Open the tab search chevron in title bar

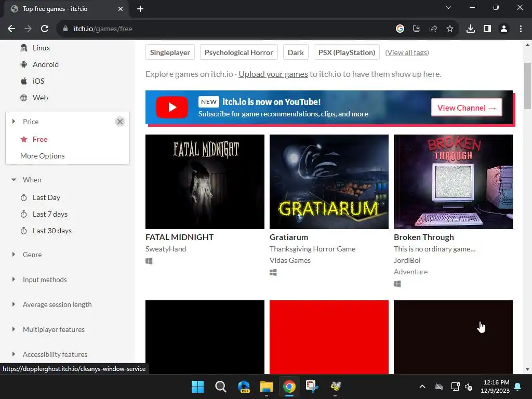coord(448,7)
